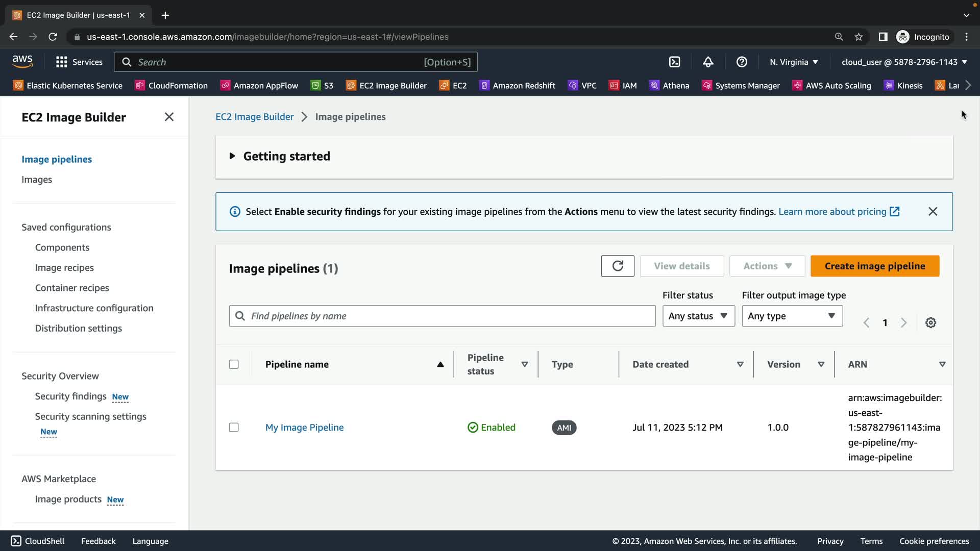Click the Services grid icon
This screenshot has height=551, width=980.
[x=62, y=62]
